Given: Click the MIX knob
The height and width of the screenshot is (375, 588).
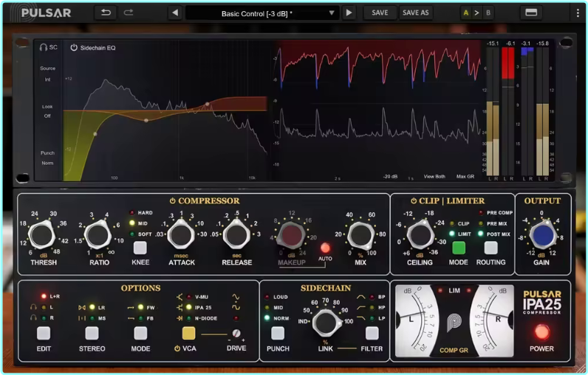Looking at the screenshot, I should click(360, 235).
